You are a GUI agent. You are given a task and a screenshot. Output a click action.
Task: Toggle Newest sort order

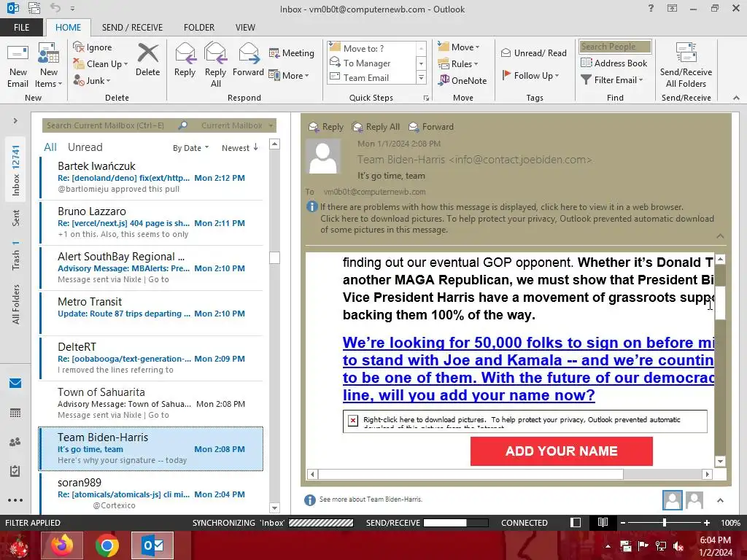pyautogui.click(x=240, y=148)
